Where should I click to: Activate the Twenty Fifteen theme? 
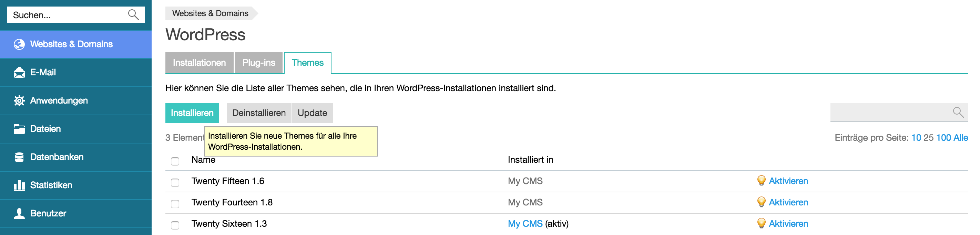point(788,181)
